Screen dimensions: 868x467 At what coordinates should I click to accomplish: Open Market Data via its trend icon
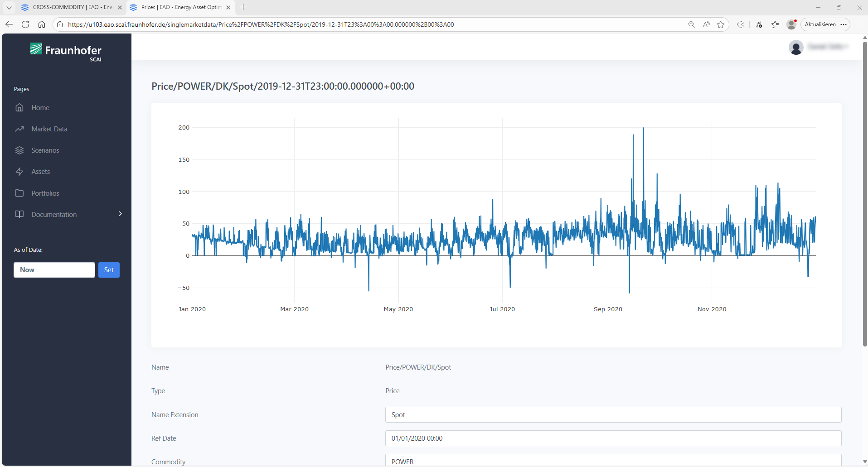tap(19, 129)
